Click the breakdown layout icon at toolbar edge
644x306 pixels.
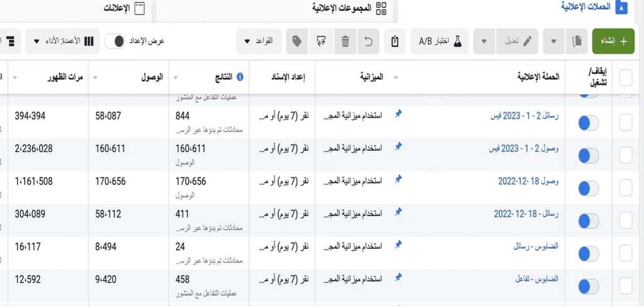click(x=10, y=41)
